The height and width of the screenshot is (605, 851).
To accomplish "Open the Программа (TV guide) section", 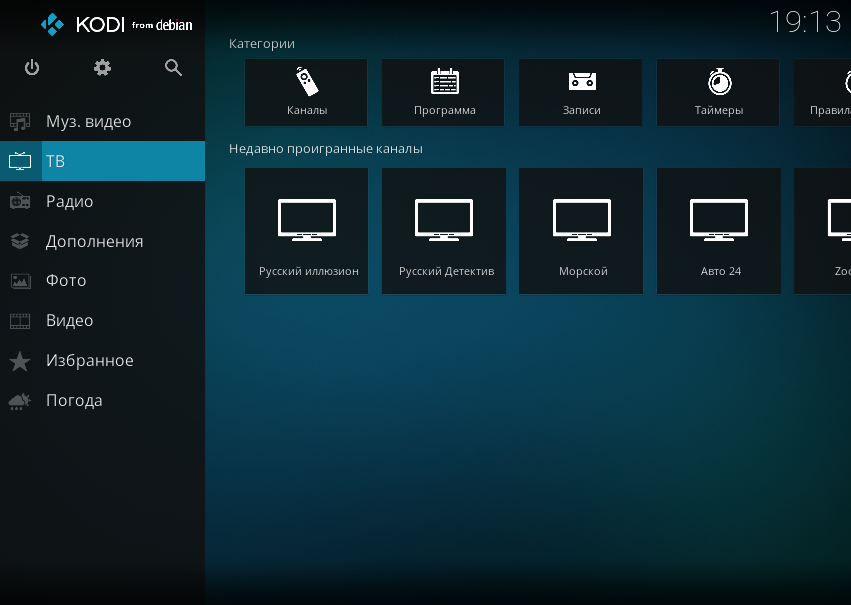I will click(443, 92).
